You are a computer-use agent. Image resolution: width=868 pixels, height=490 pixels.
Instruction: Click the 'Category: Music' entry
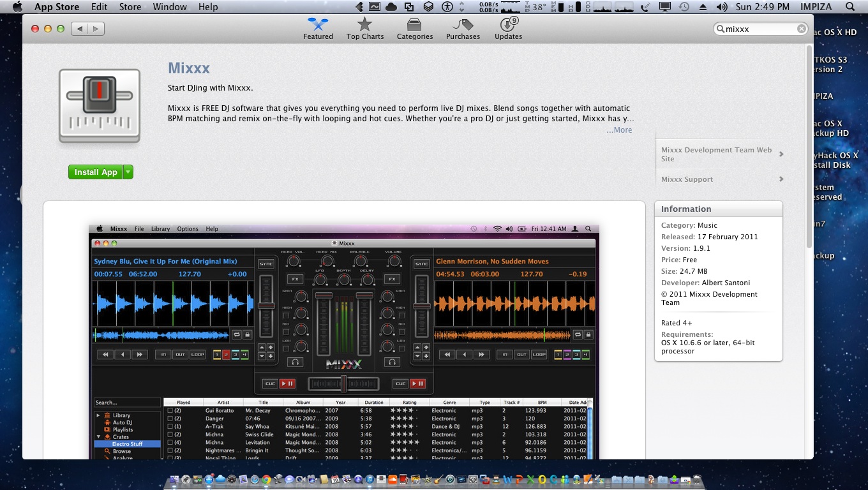pyautogui.click(x=689, y=225)
